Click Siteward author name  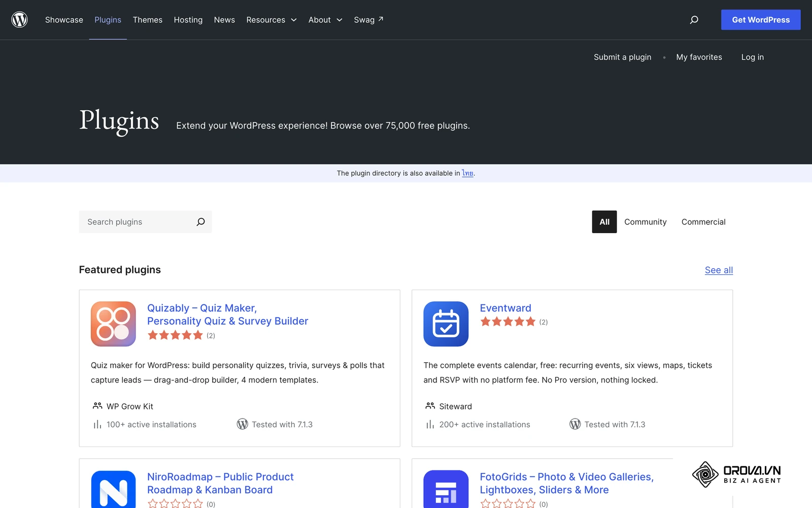[456, 406]
